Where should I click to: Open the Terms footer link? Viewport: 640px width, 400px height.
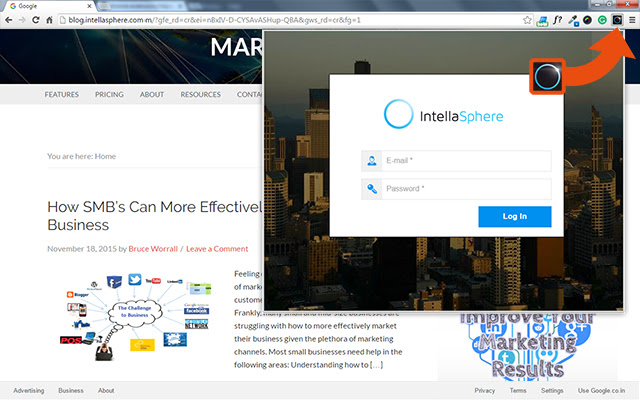tap(518, 391)
